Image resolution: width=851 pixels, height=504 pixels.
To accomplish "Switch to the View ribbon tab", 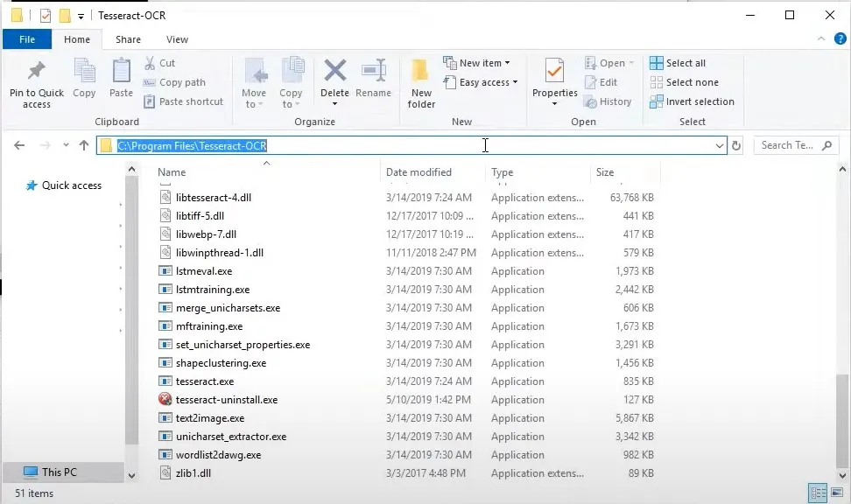I will pyautogui.click(x=177, y=39).
